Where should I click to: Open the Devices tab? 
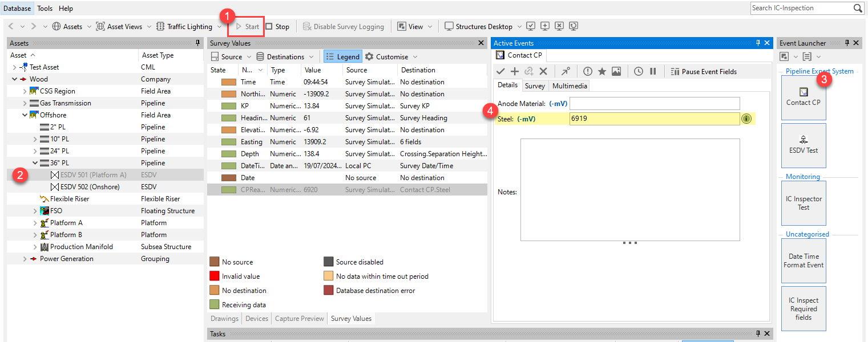pos(257,319)
